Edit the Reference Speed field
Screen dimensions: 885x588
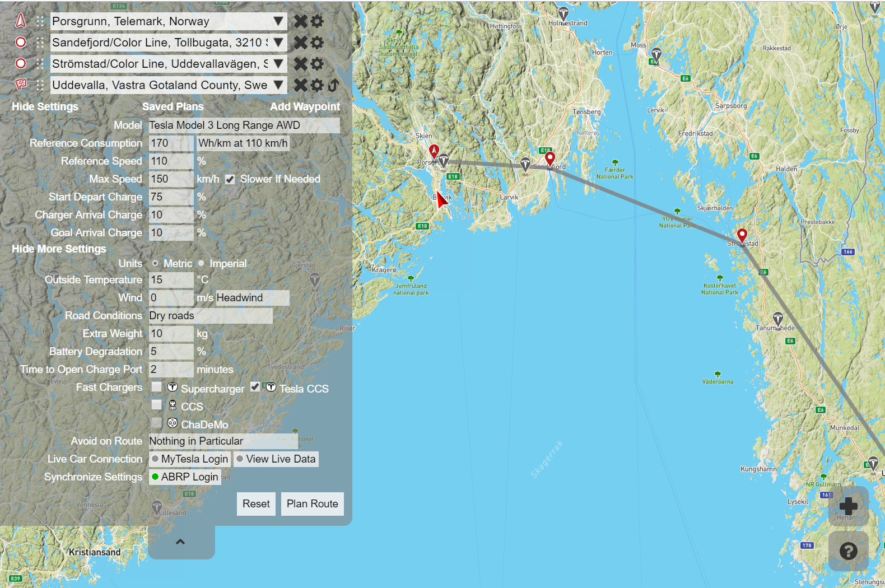[171, 161]
